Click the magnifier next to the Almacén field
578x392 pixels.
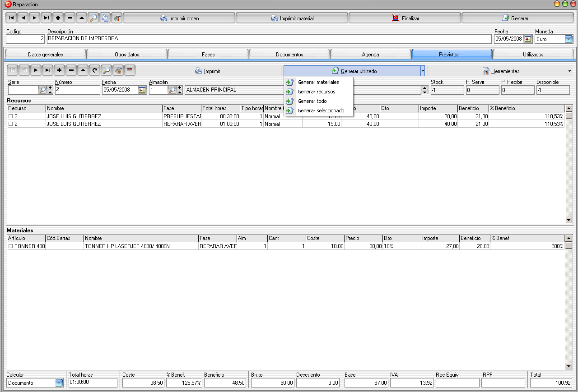172,90
